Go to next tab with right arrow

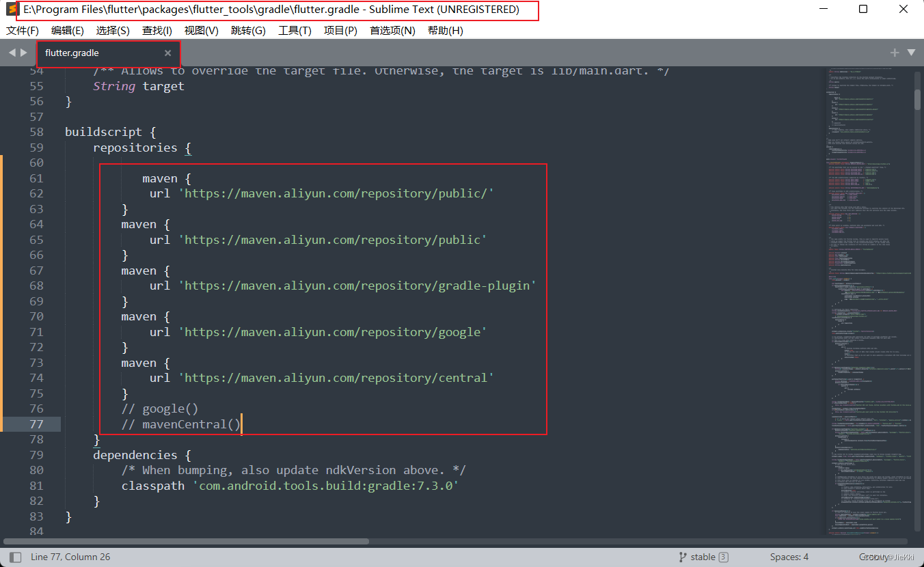click(x=25, y=53)
